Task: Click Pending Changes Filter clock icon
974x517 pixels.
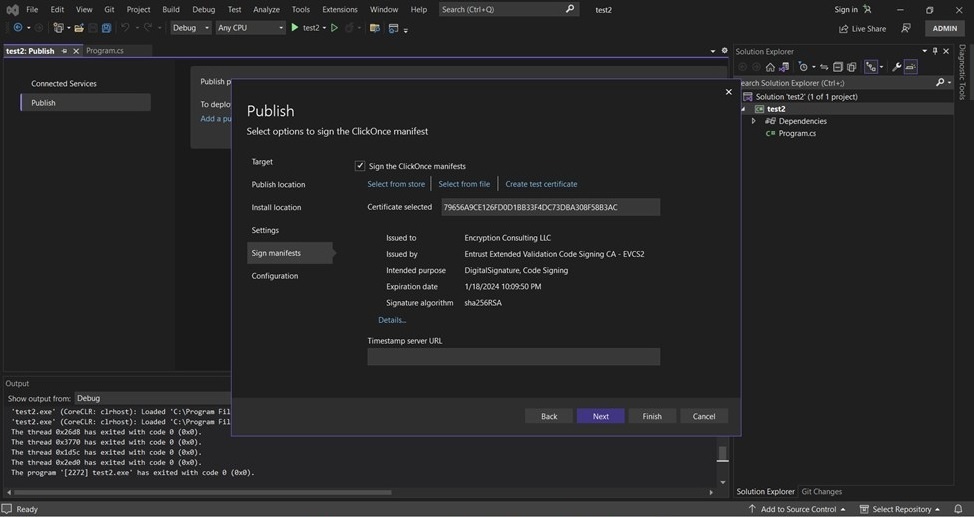Action: tap(803, 67)
